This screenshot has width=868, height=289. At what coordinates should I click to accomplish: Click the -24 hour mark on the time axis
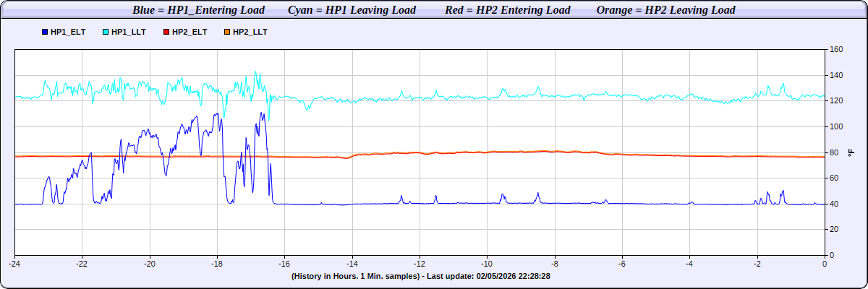click(x=14, y=264)
